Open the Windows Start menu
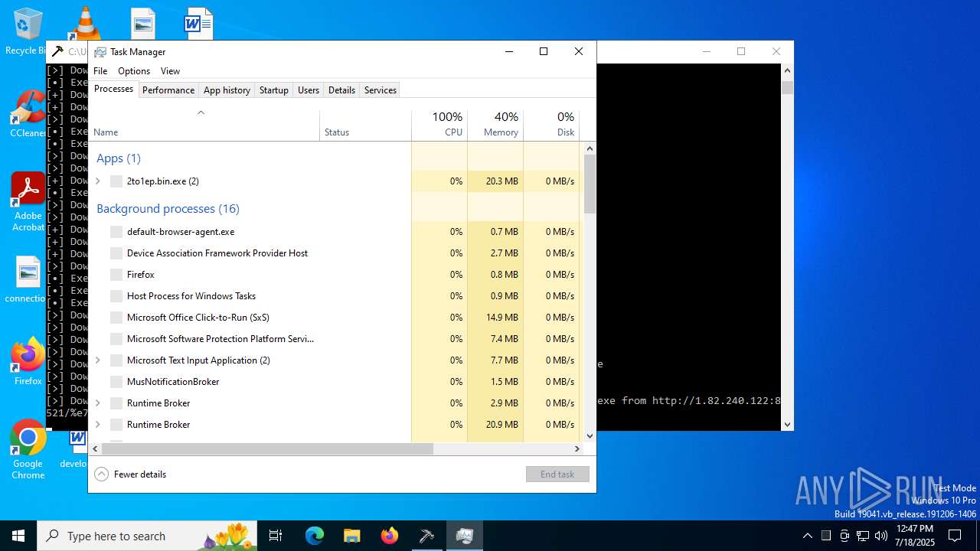Viewport: 980px width, 551px height. [18, 536]
